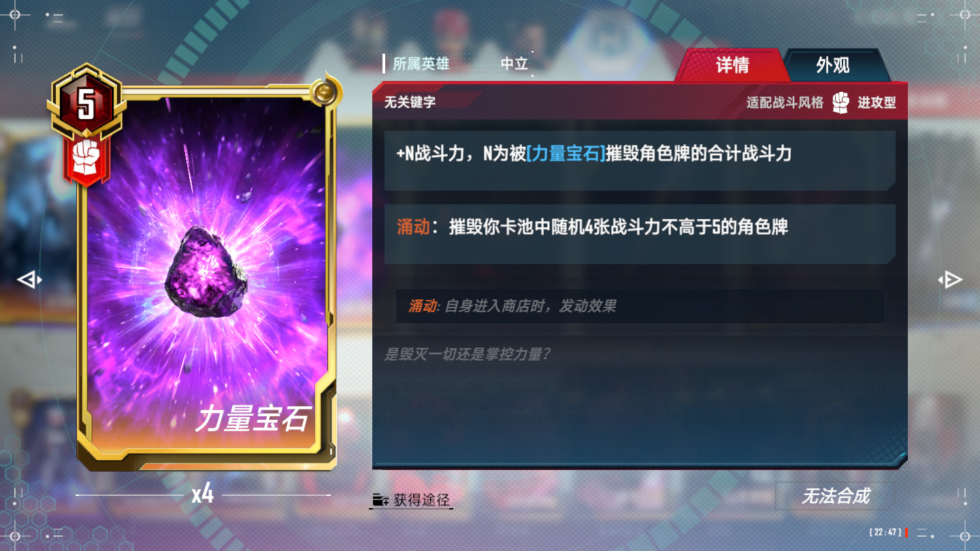Viewport: 980px width, 551px height.
Task: Click the 无法合成 button
Action: pyautogui.click(x=835, y=497)
